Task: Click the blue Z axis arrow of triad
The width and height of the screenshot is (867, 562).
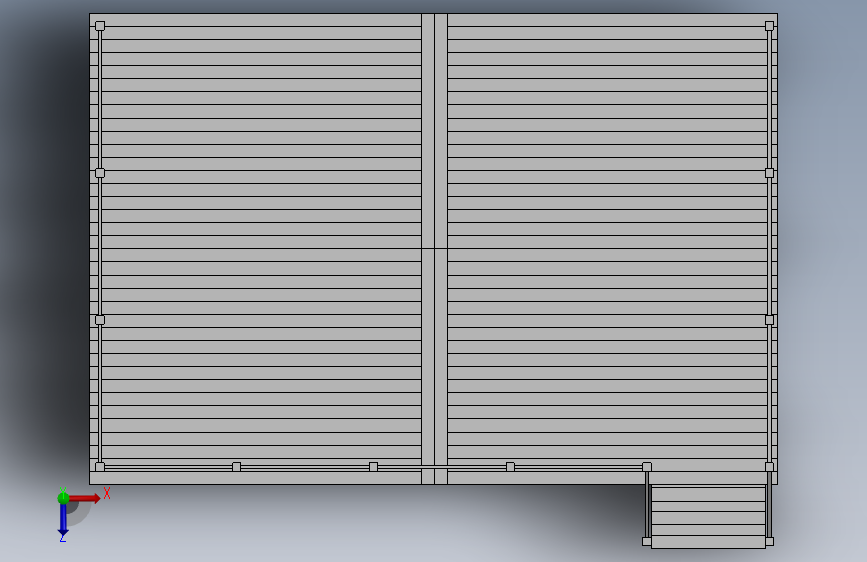Action: pyautogui.click(x=63, y=520)
